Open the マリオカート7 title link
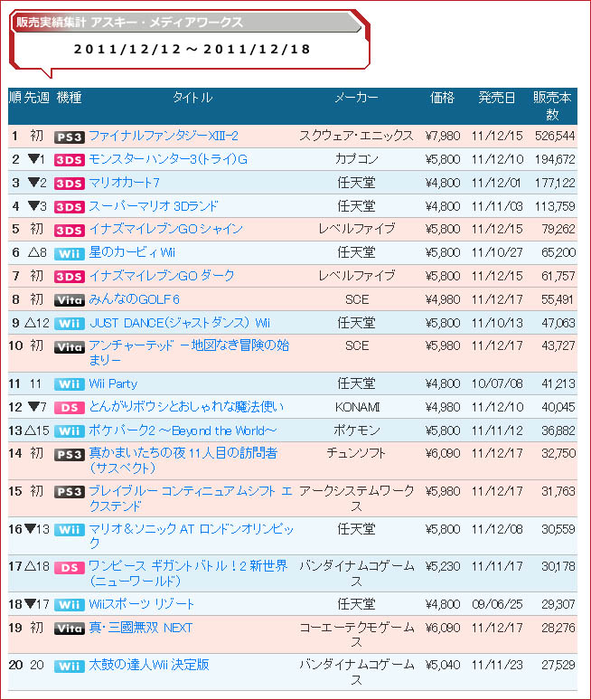 pos(124,183)
